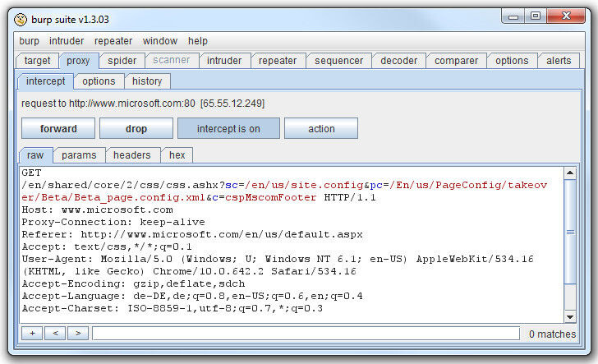Click the Accept-Charset header line
Image resolution: width=598 pixels, height=364 pixels.
point(172,308)
